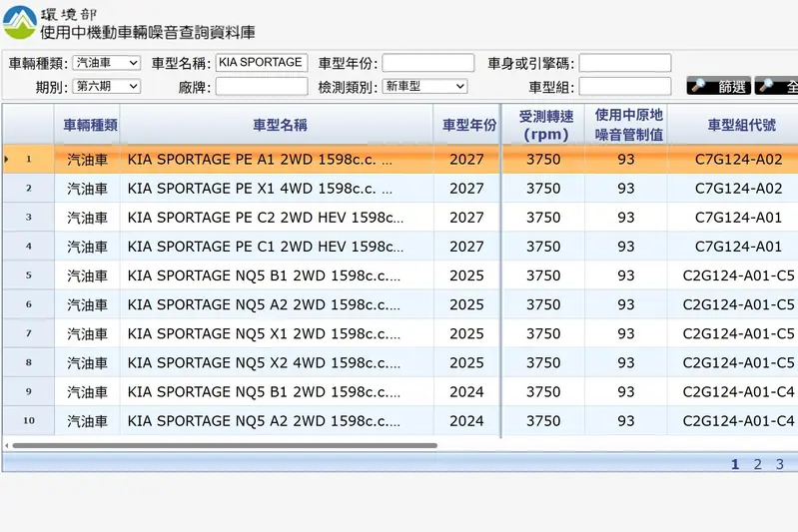The width and height of the screenshot is (798, 532).
Task: Click year 2025 in row 6
Action: tap(466, 304)
